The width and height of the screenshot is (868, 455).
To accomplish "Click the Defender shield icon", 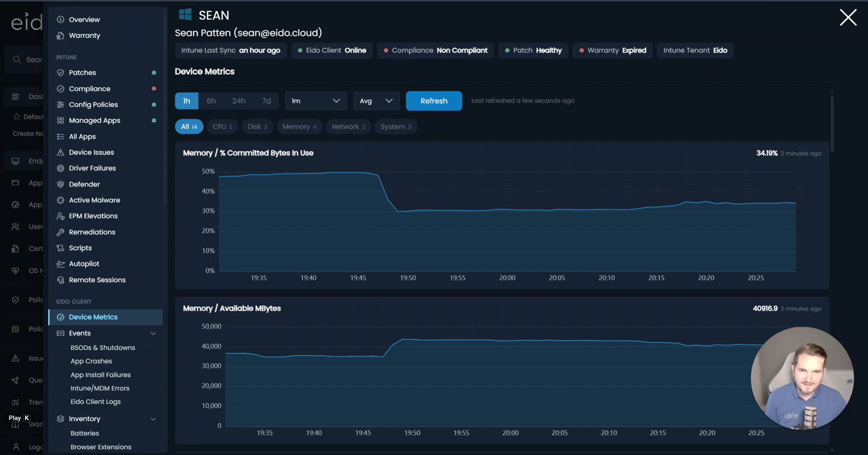I will click(60, 184).
